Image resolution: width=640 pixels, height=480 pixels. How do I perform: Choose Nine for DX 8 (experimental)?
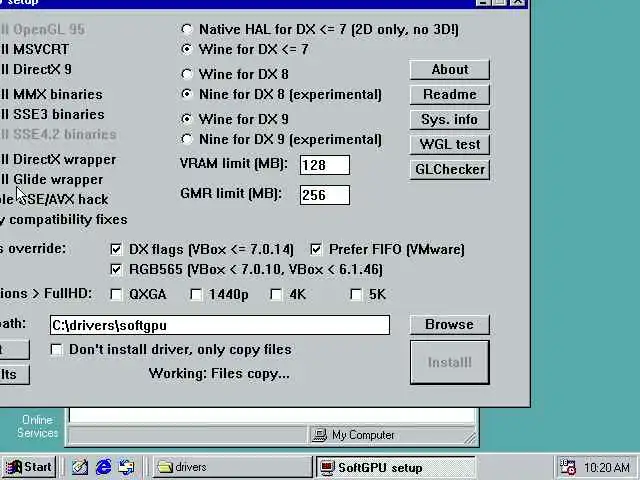point(187,94)
